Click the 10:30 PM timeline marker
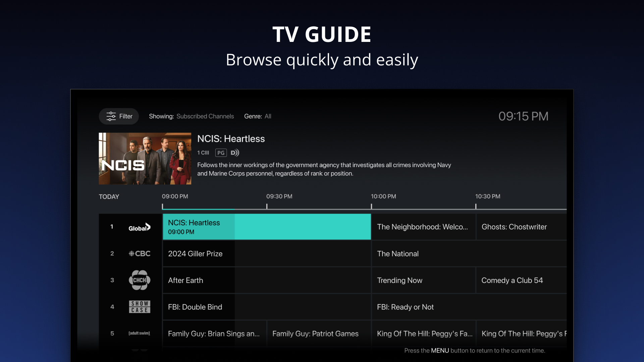This screenshot has width=644, height=362. pos(488,196)
